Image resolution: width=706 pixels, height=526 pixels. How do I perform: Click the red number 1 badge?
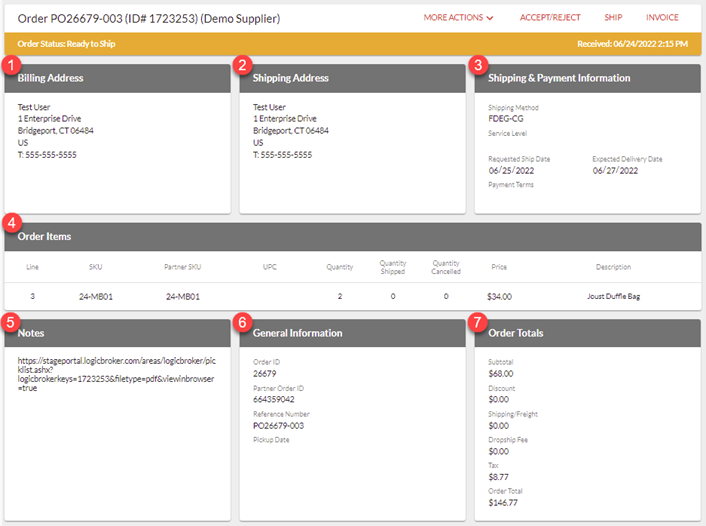pos(11,64)
